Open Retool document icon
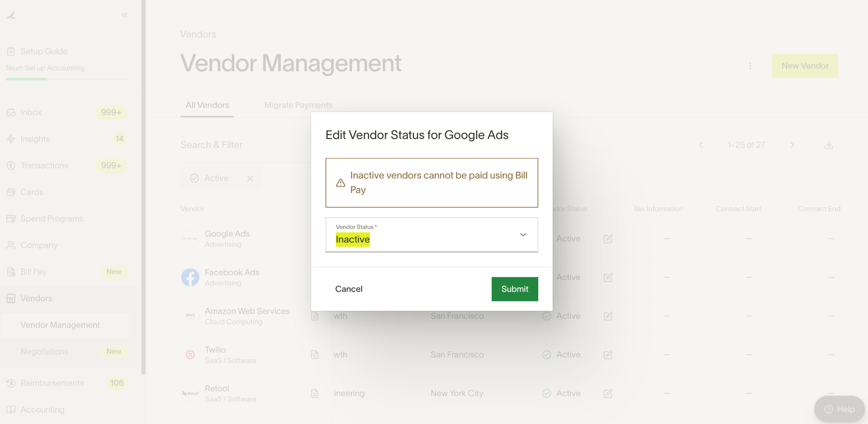Viewport: 868px width, 424px height. point(314,393)
